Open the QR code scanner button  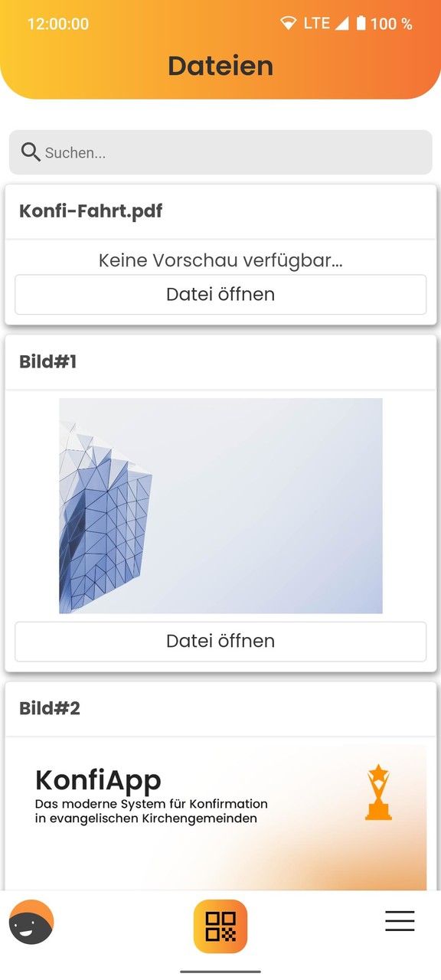[x=220, y=926]
